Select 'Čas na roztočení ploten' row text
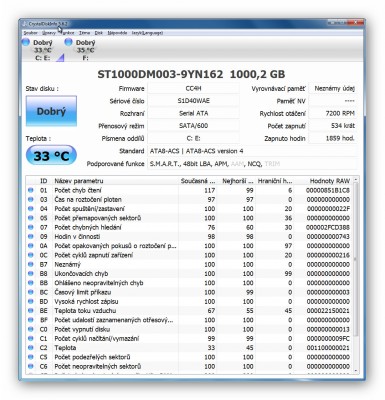This screenshot has width=385, height=400. coord(88,200)
